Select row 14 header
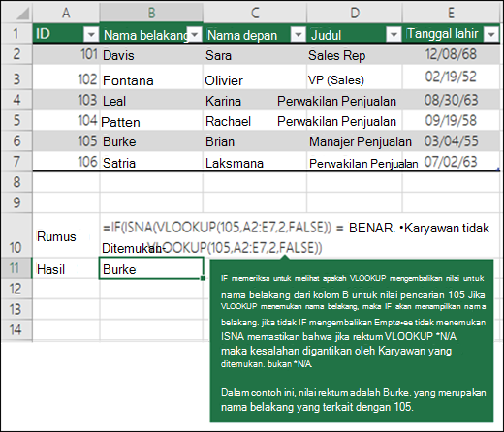 point(16,330)
